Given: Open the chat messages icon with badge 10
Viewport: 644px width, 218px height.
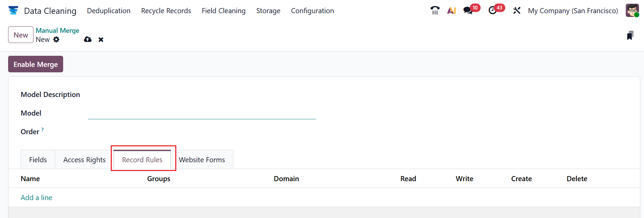Looking at the screenshot, I should [x=468, y=10].
